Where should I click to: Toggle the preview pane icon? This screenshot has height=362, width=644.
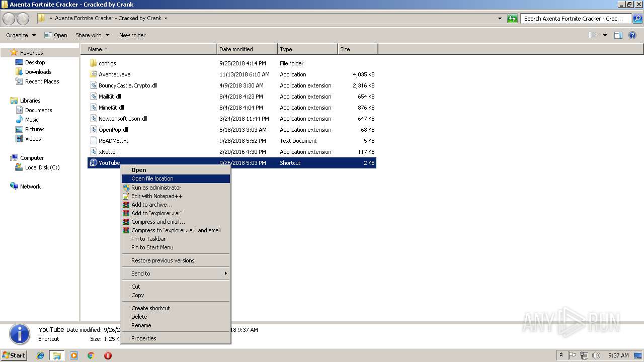point(618,35)
